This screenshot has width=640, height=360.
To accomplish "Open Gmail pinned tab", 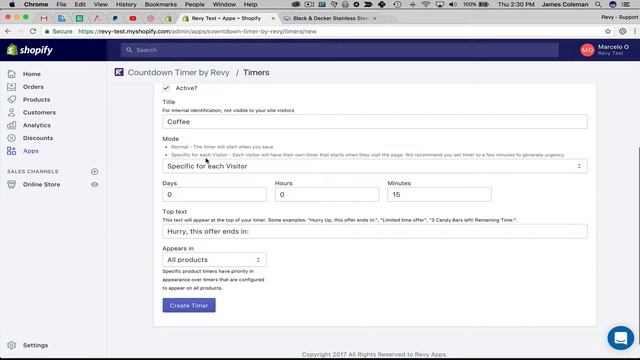I will pyautogui.click(x=44, y=18).
